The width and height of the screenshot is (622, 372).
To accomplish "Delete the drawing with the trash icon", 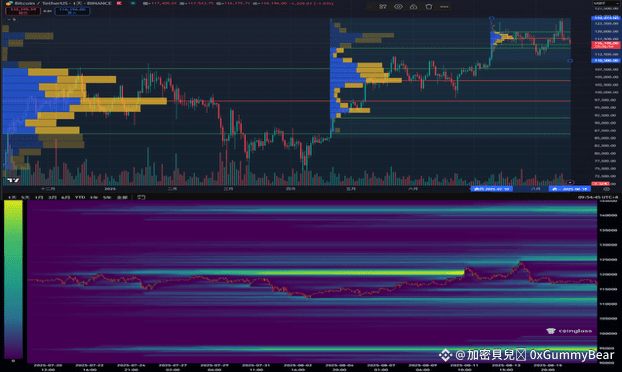I will [428, 7].
